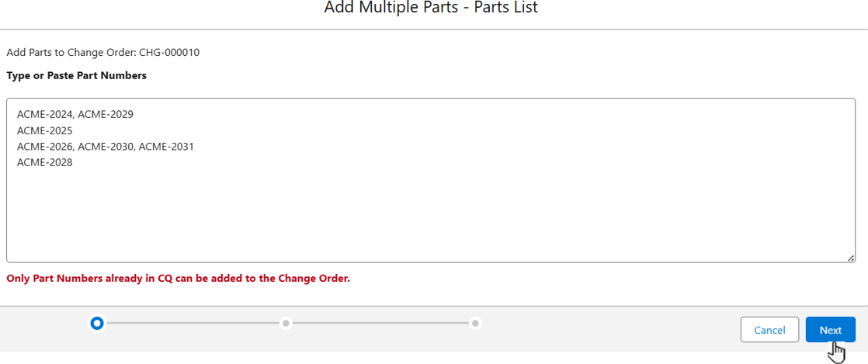Screen dimensions: 868x364
Task: Click progress line between first and second steps
Action: click(192, 322)
